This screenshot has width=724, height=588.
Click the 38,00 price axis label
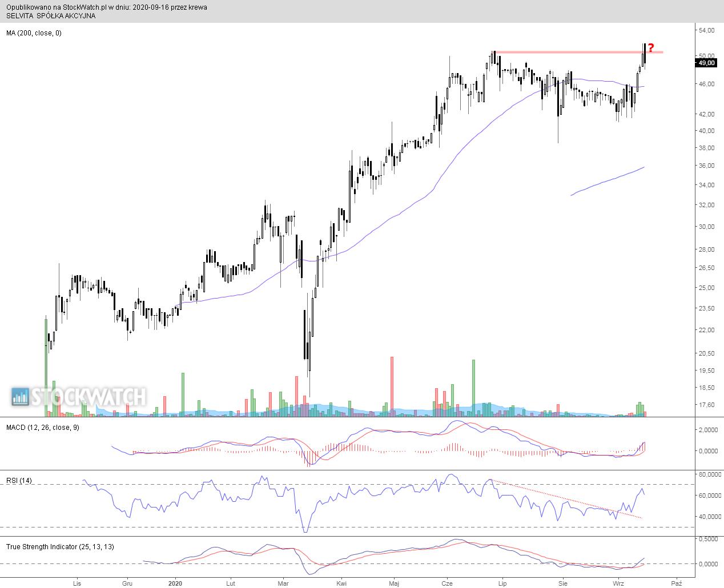(x=707, y=148)
